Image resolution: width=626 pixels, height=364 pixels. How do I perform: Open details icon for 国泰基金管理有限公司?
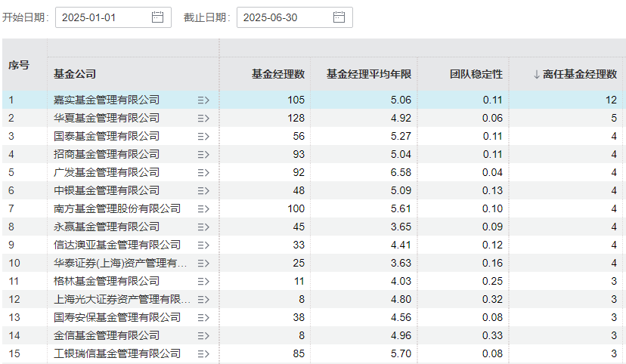[x=203, y=137]
